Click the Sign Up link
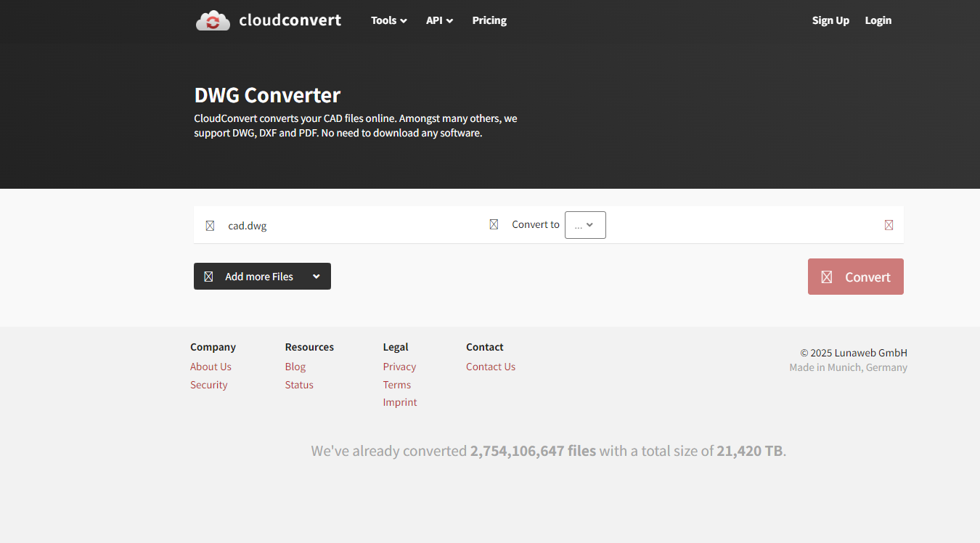Image resolution: width=980 pixels, height=543 pixels. tap(830, 20)
